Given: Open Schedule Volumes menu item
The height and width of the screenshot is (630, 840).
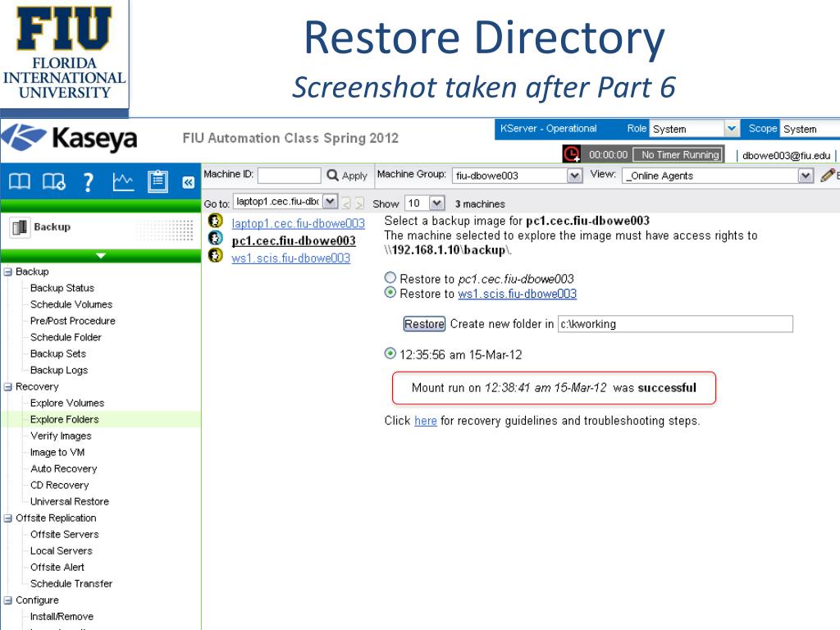Looking at the screenshot, I should coord(71,304).
